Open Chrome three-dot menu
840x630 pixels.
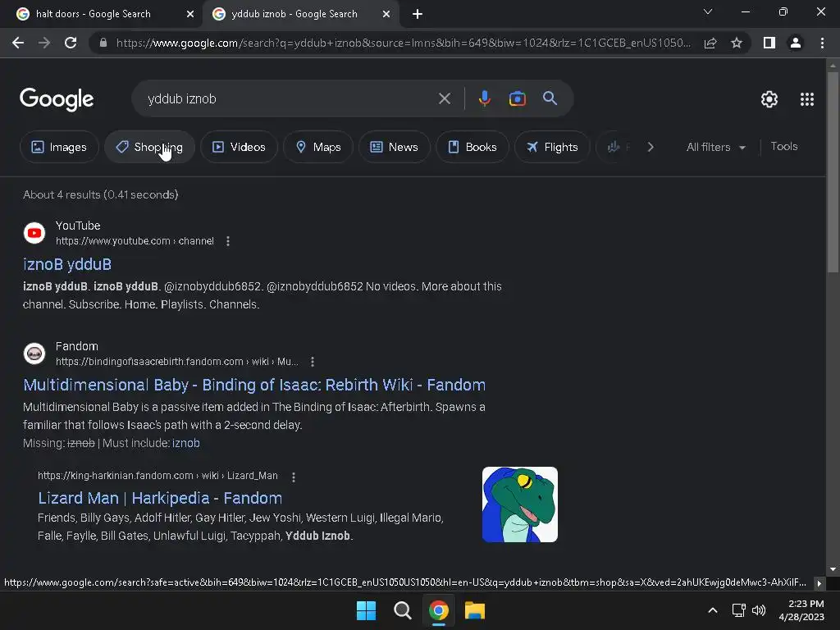[822, 43]
